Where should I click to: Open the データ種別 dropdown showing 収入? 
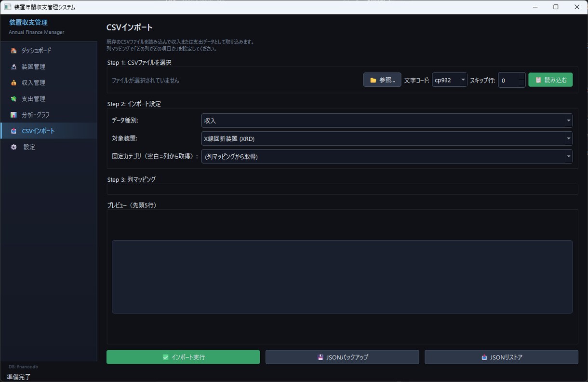point(387,121)
